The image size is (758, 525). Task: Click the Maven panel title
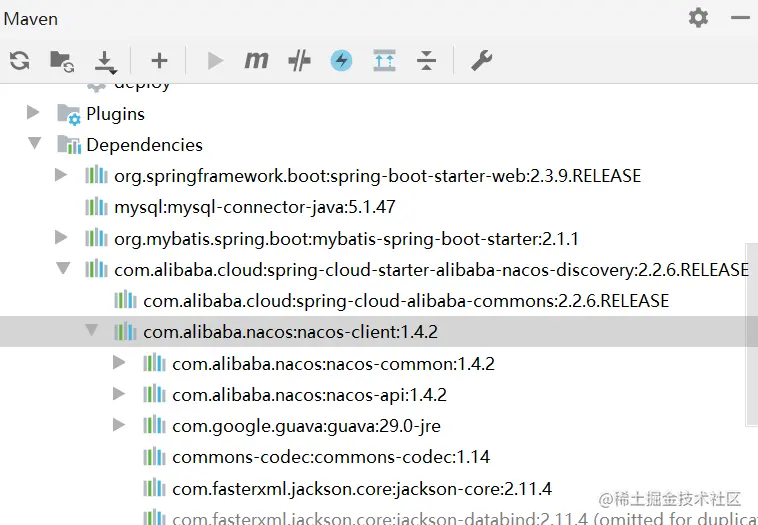point(31,19)
